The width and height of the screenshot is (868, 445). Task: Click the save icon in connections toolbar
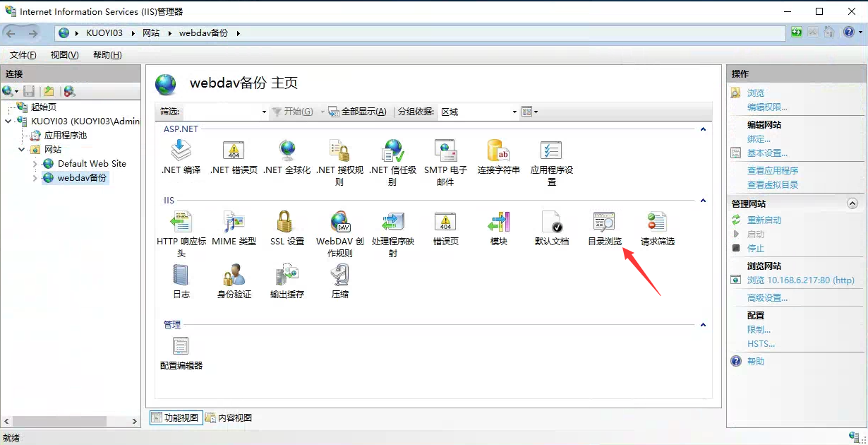tap(29, 91)
